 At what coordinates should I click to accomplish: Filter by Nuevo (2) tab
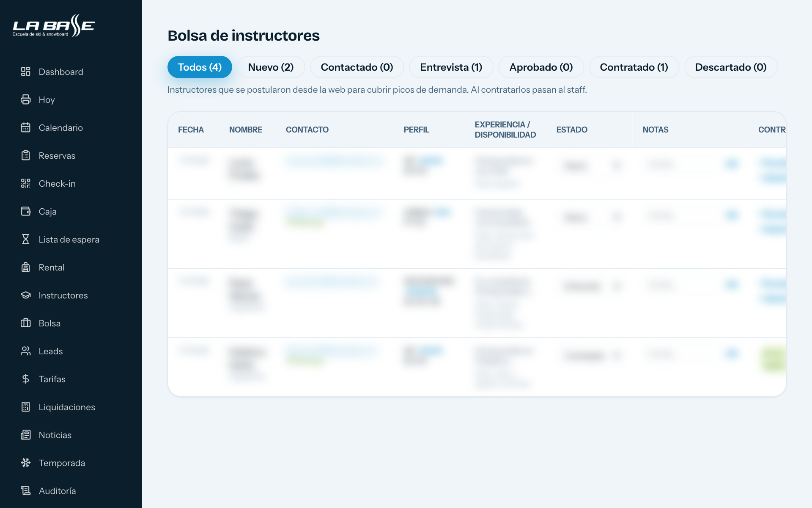pos(271,67)
